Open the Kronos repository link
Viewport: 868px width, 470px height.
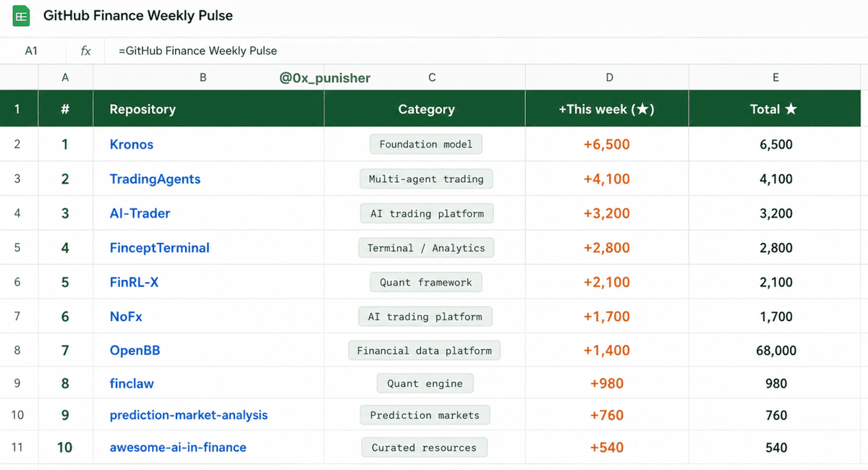pos(132,145)
